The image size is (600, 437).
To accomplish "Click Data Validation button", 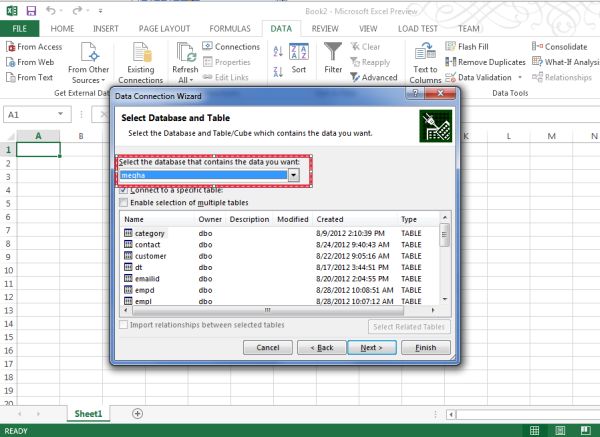I will coord(478,77).
